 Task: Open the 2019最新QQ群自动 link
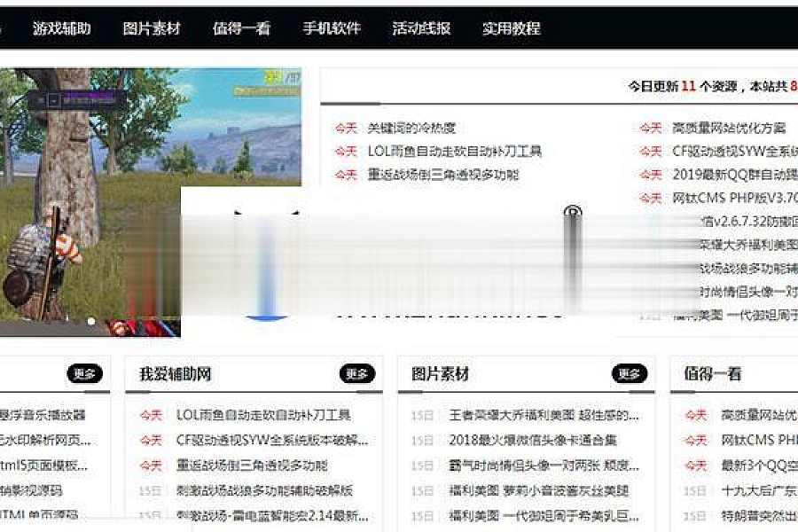[x=735, y=175]
